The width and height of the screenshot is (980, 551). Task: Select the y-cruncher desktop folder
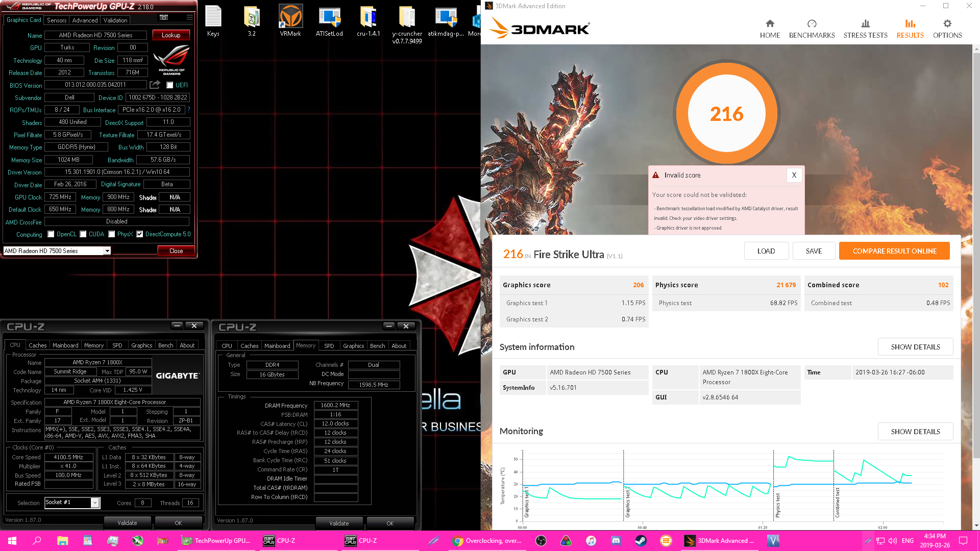point(407,24)
